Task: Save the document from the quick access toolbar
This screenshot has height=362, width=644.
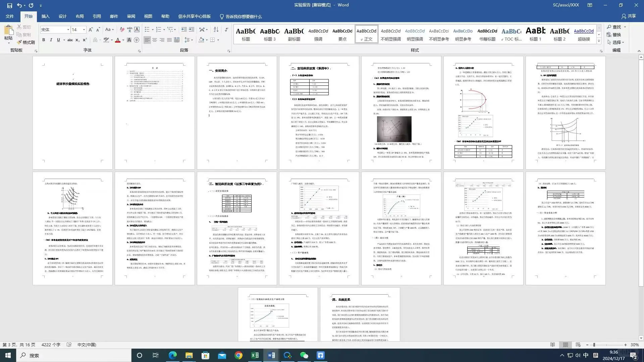Action: click(9, 5)
